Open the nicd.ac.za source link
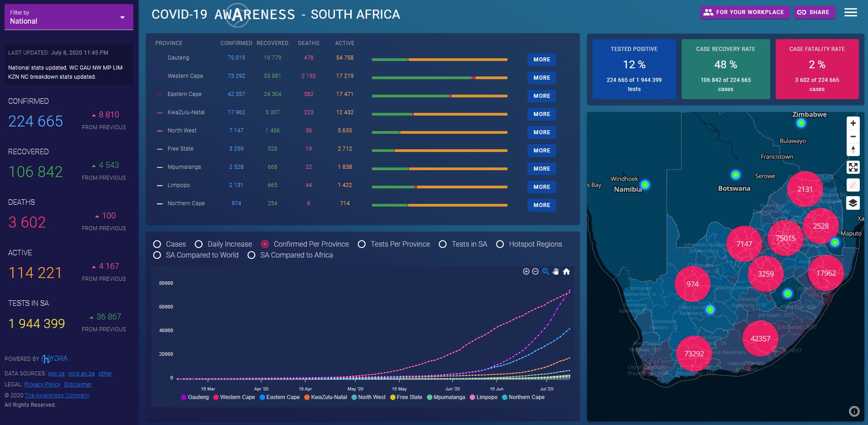 coord(81,374)
